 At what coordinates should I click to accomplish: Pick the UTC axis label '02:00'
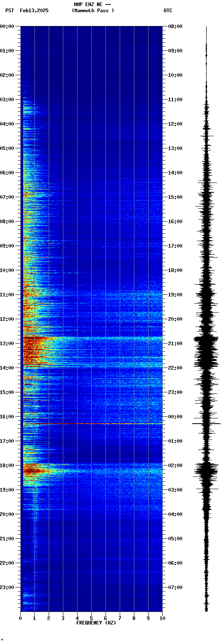coord(175,466)
